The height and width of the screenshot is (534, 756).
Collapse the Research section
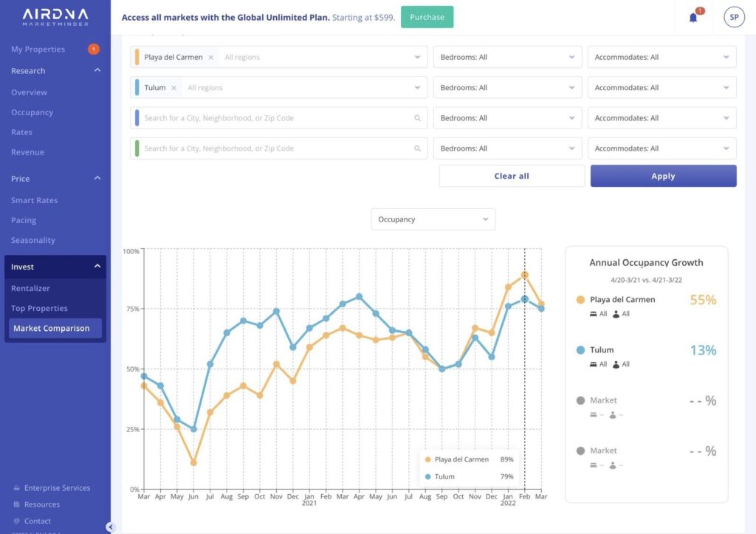(x=97, y=70)
